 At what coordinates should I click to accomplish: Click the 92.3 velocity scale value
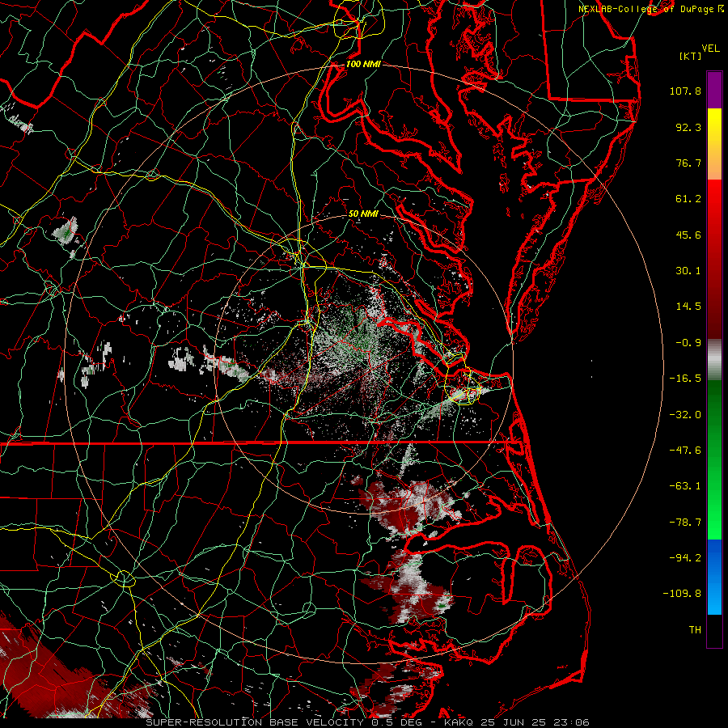pyautogui.click(x=688, y=127)
